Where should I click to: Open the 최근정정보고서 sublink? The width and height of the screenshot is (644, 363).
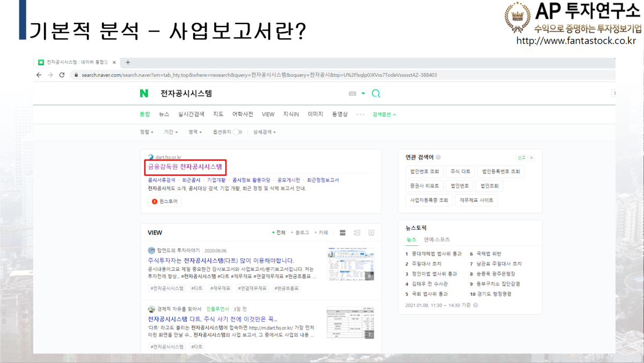point(323,180)
